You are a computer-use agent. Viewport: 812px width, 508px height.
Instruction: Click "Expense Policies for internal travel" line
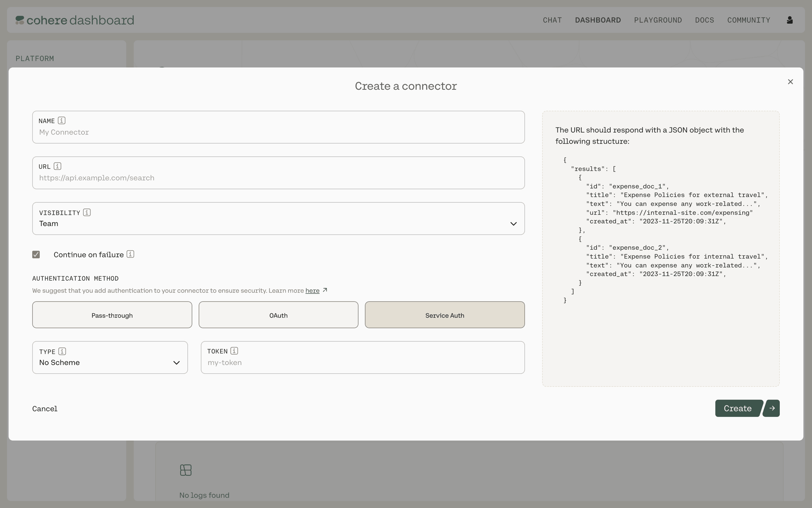click(677, 257)
